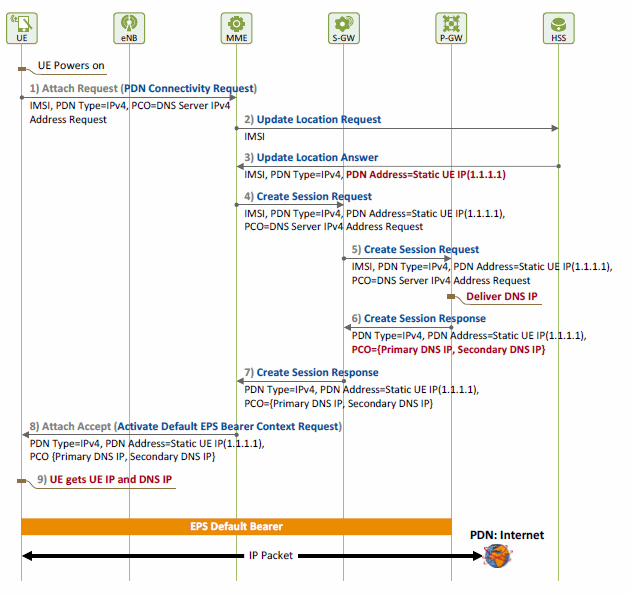Click '2) Update Location Request' label
Viewport: 631px width, 595px height.
click(x=313, y=119)
